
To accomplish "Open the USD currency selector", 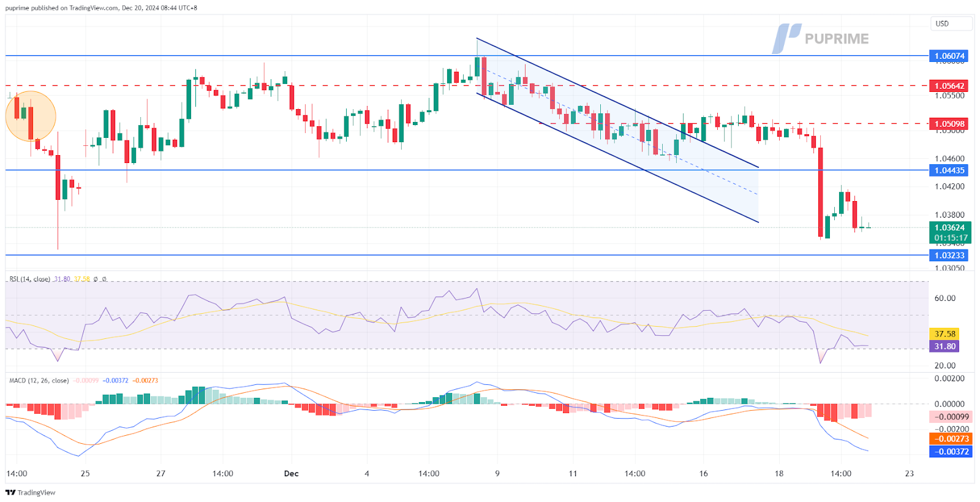I will click(951, 23).
